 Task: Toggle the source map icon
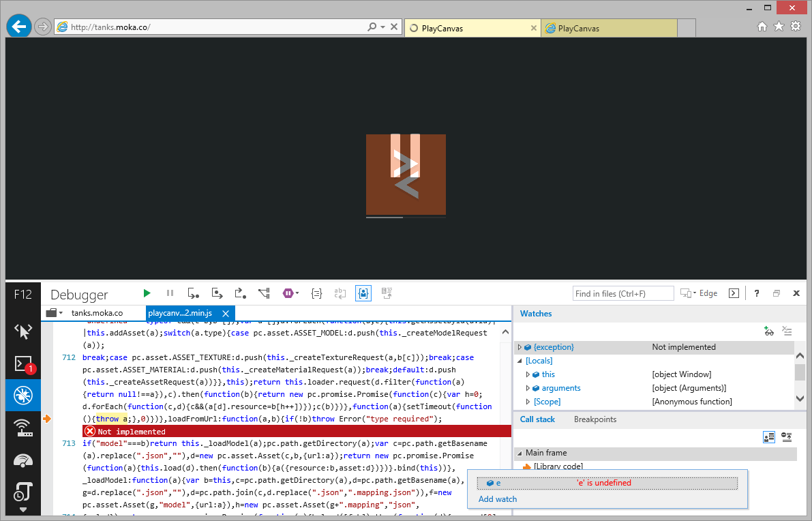[x=387, y=294]
